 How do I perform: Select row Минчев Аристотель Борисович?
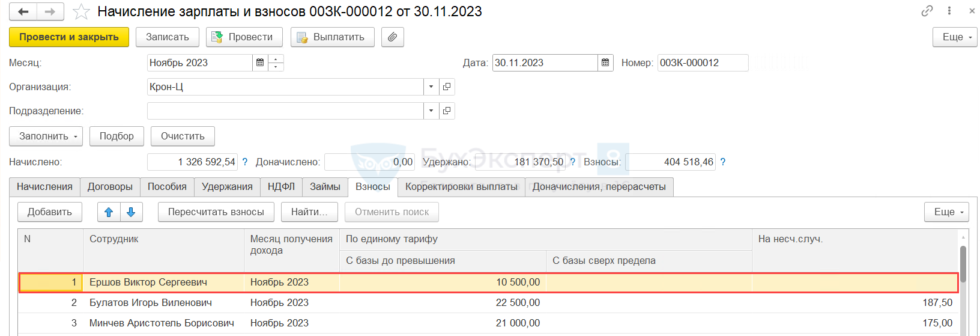[488, 323]
